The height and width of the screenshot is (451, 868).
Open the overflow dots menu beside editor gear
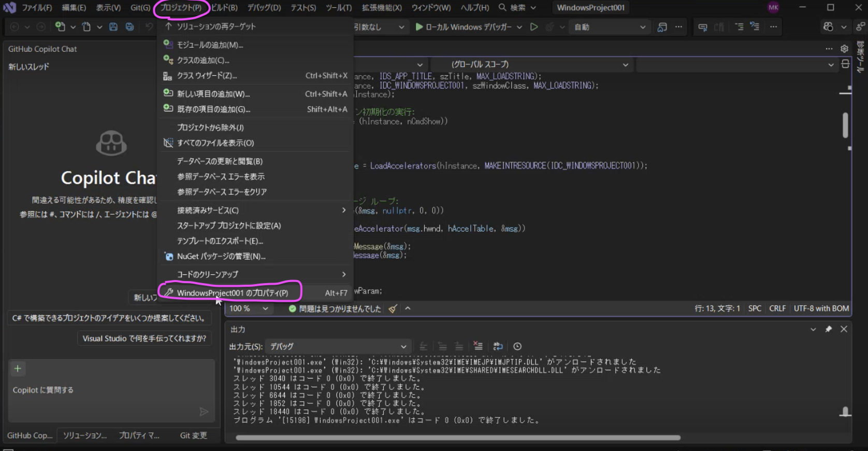829,49
